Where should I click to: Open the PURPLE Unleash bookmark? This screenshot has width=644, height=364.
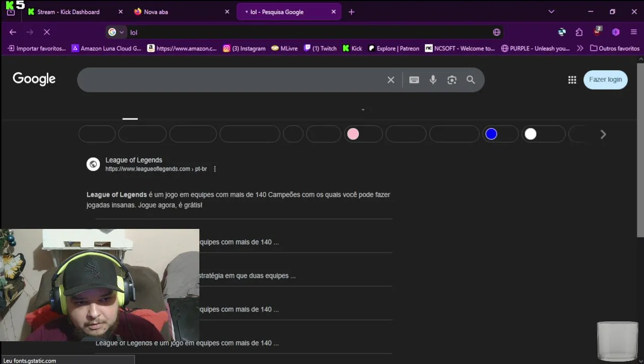tap(535, 49)
